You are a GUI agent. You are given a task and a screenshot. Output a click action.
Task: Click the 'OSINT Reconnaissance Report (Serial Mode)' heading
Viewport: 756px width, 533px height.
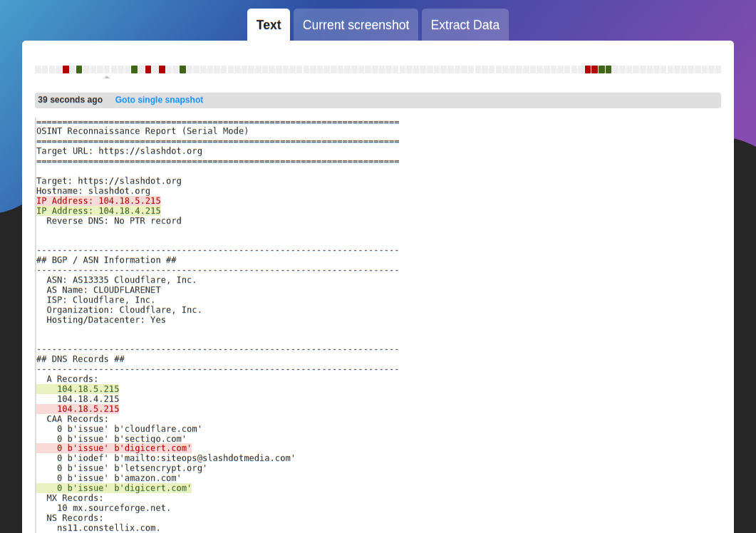[143, 131]
